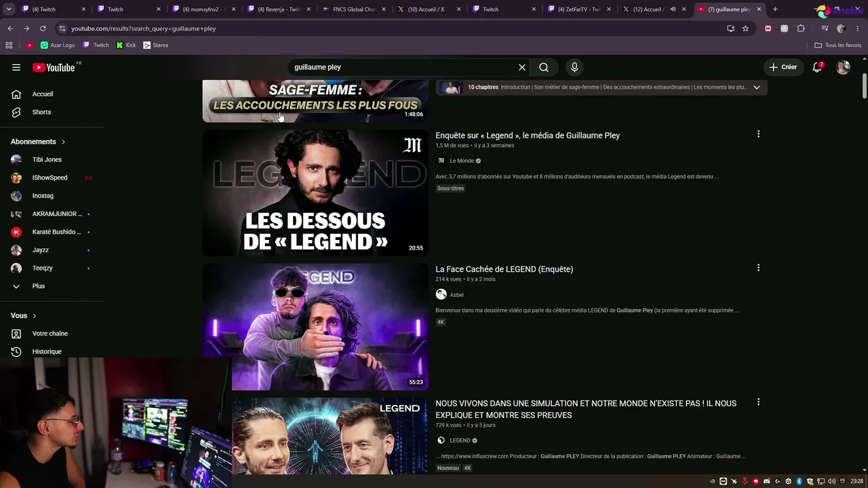Image resolution: width=868 pixels, height=488 pixels.
Task: Open video title Enquête sur « Legend »
Action: (528, 136)
